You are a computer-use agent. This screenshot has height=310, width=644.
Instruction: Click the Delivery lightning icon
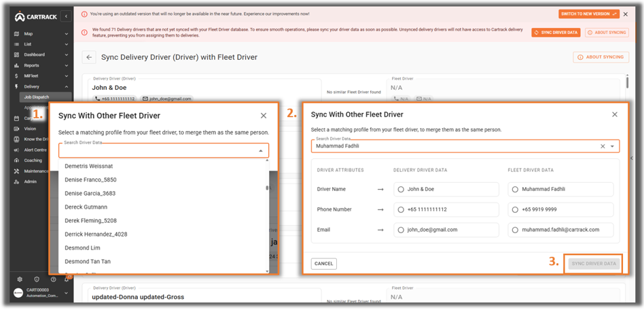pyautogui.click(x=16, y=87)
